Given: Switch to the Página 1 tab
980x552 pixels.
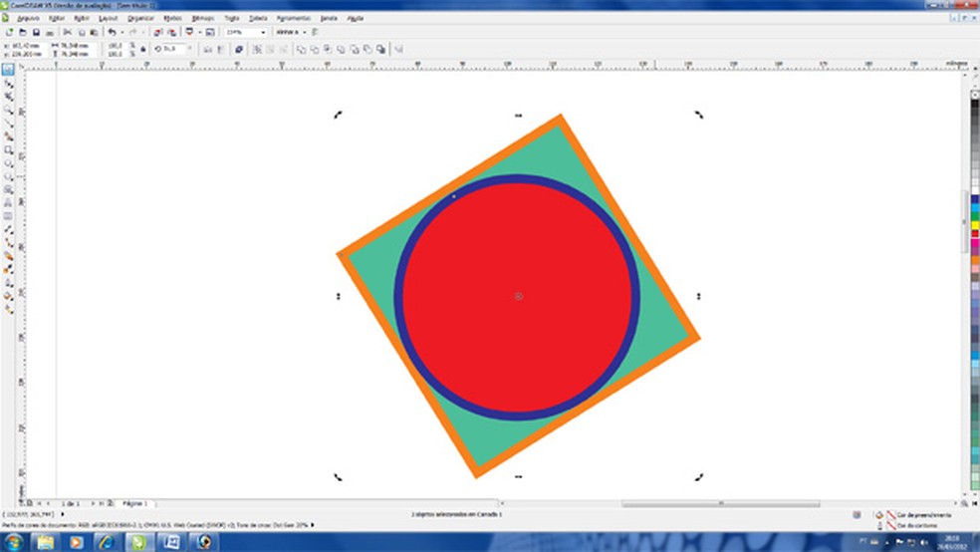Looking at the screenshot, I should click(x=132, y=504).
